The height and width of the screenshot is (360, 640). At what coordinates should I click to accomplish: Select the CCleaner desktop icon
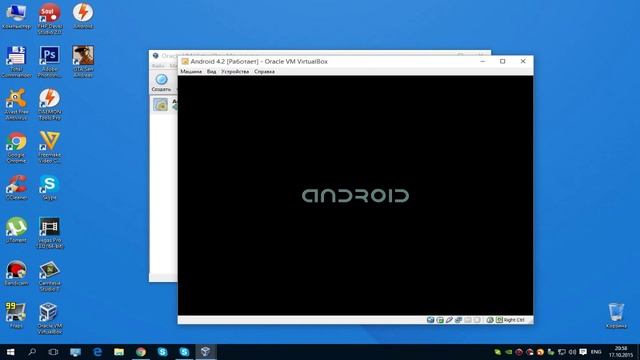16,188
